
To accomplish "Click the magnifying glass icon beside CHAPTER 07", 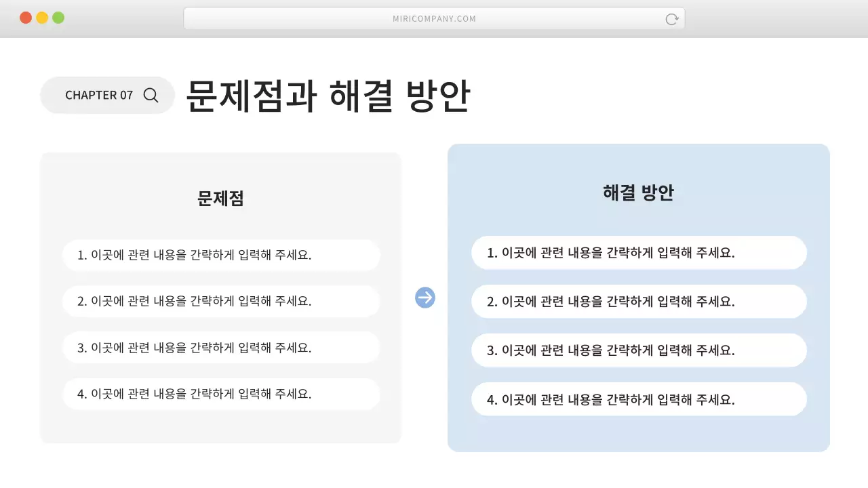I will (x=150, y=95).
